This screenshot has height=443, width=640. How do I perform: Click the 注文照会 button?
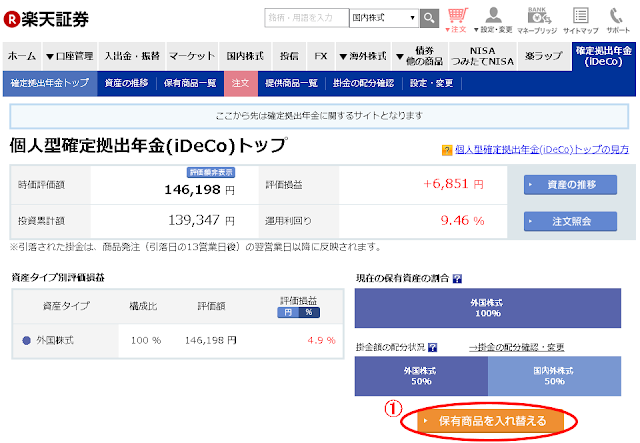coord(570,221)
